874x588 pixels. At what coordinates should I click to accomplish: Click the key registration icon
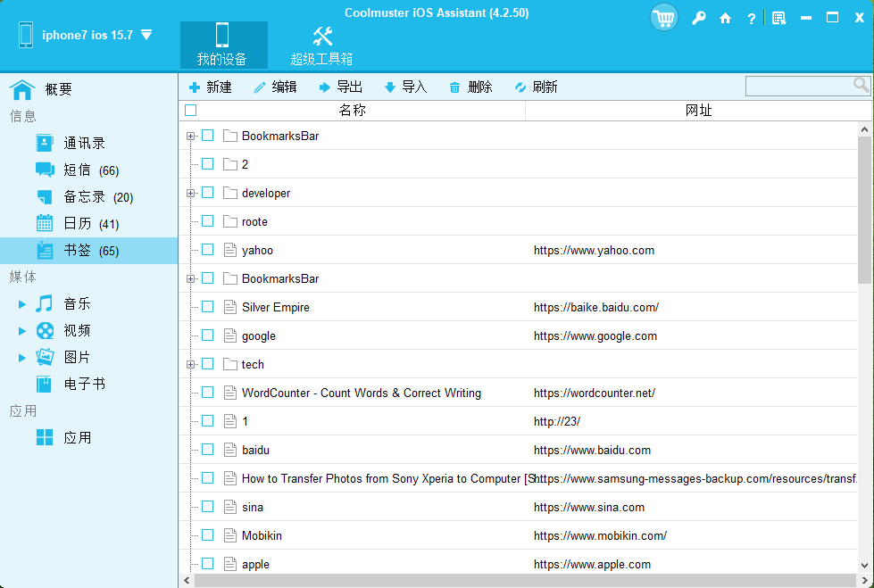click(698, 19)
